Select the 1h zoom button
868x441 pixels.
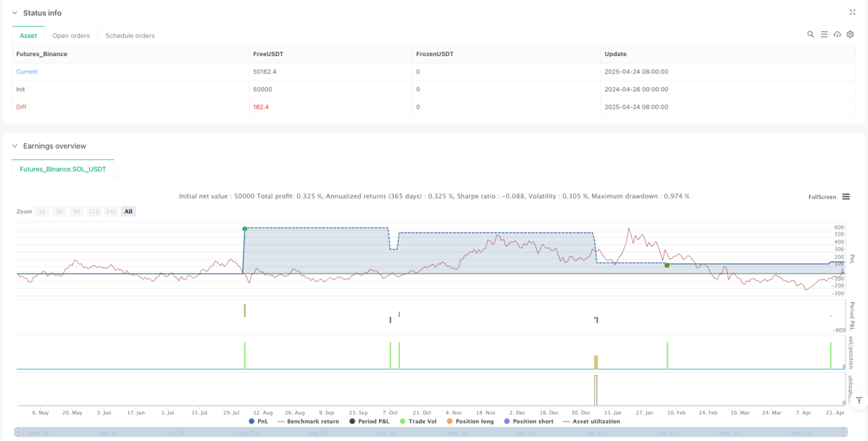click(42, 211)
